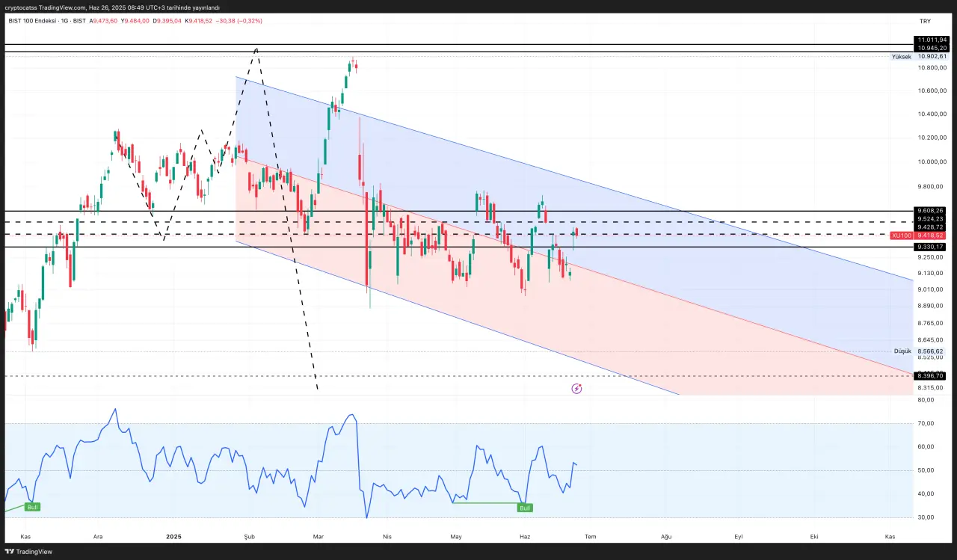957x560 pixels.
Task: Click the 9.524,23 dashed line price label
Action: point(931,219)
